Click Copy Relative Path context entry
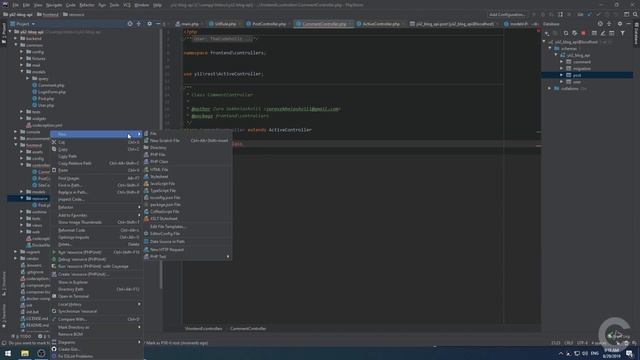Screen dimensions: 640x360 coord(96,163)
